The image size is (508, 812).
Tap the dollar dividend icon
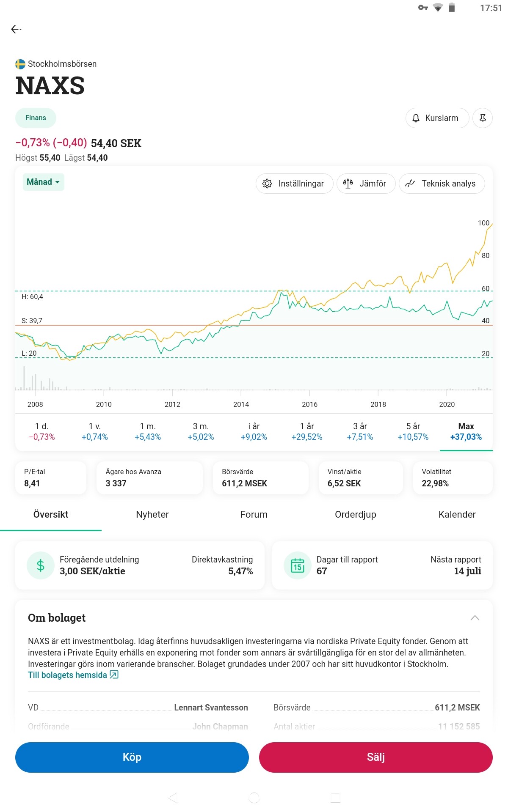(41, 565)
